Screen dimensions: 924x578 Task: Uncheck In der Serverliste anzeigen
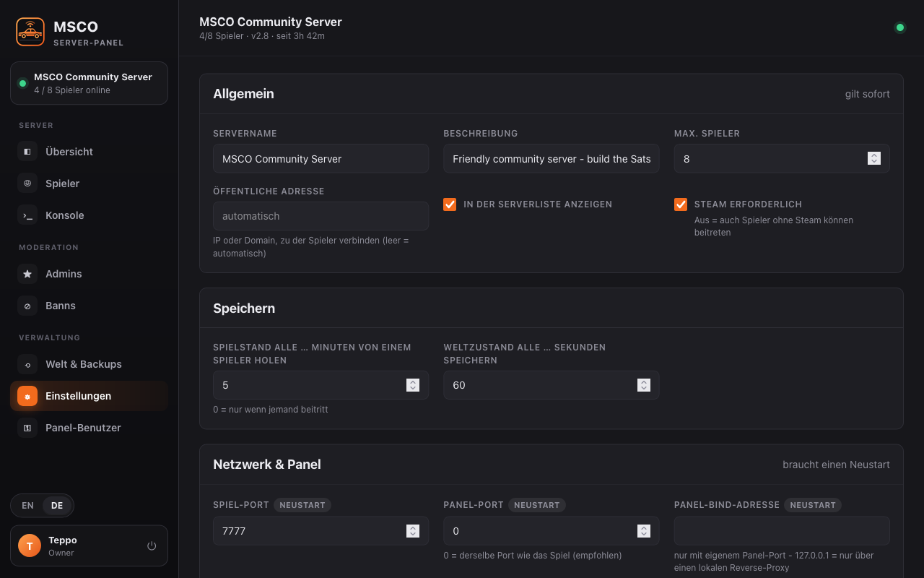click(450, 204)
